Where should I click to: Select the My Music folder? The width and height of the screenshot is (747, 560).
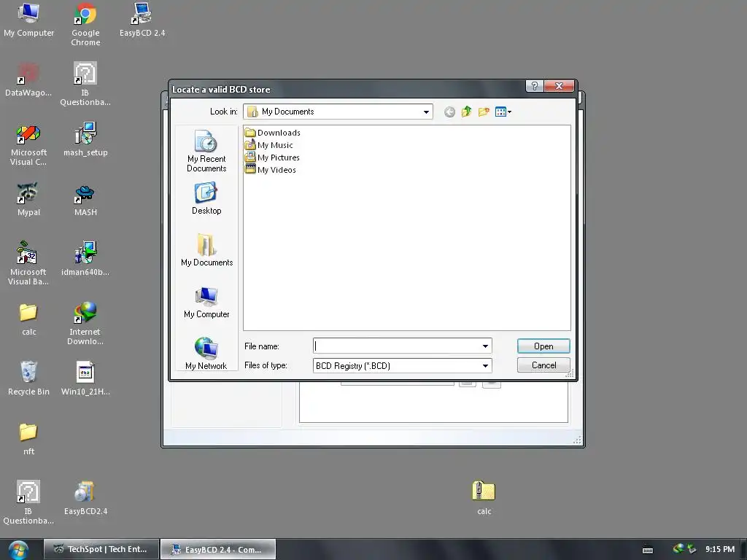[268, 145]
